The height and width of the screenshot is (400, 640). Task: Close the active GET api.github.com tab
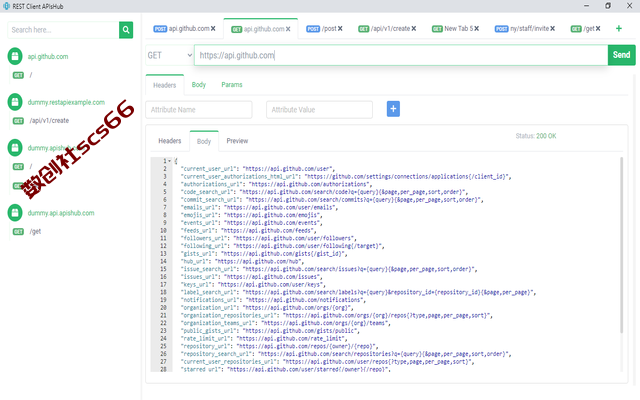coord(288,29)
